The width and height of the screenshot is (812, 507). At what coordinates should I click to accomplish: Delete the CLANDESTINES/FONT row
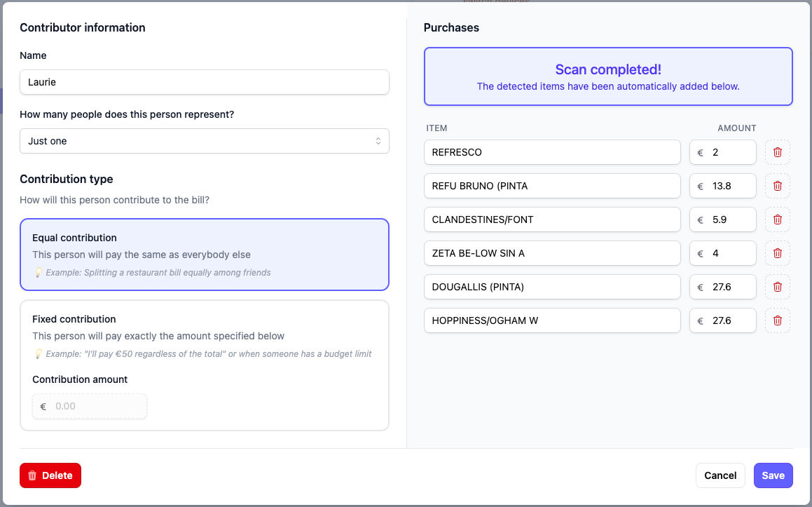[x=777, y=219]
